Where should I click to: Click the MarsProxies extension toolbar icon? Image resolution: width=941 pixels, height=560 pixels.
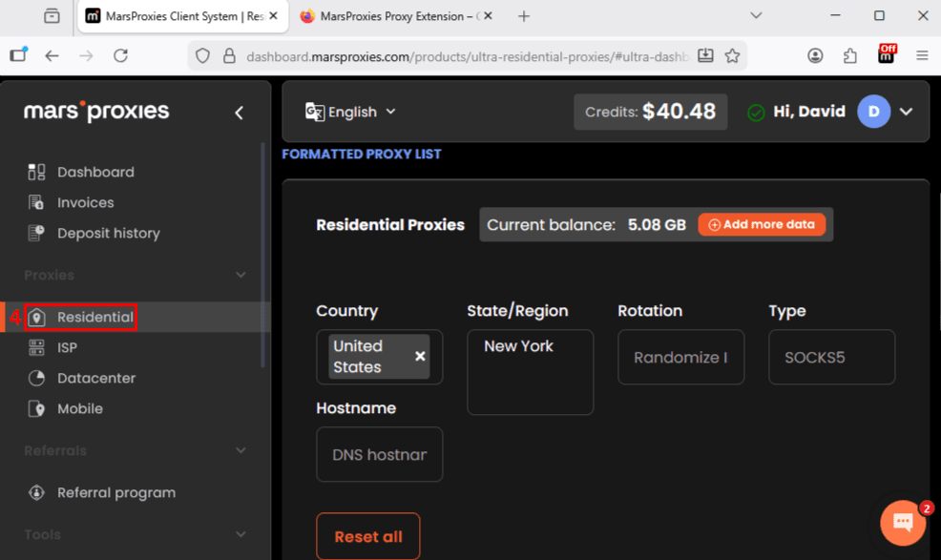pyautogui.click(x=887, y=55)
